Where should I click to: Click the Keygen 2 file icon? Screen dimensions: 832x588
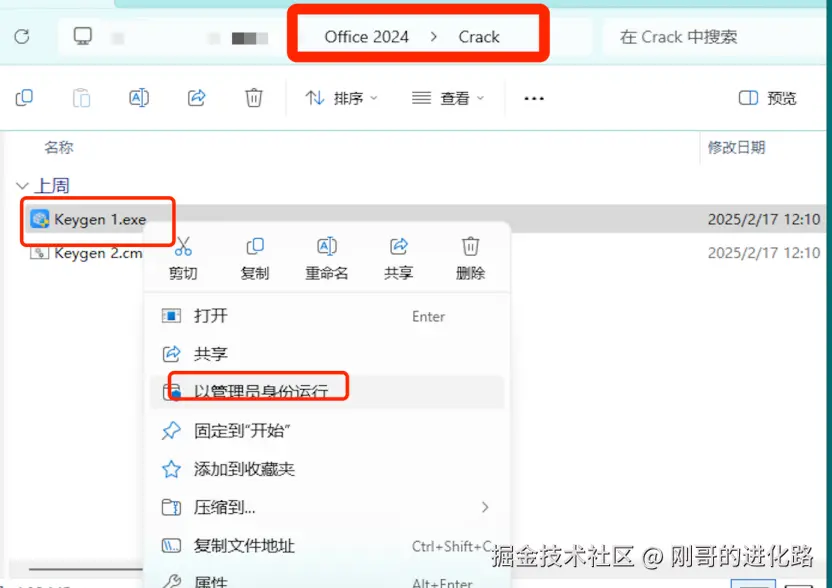pos(40,253)
